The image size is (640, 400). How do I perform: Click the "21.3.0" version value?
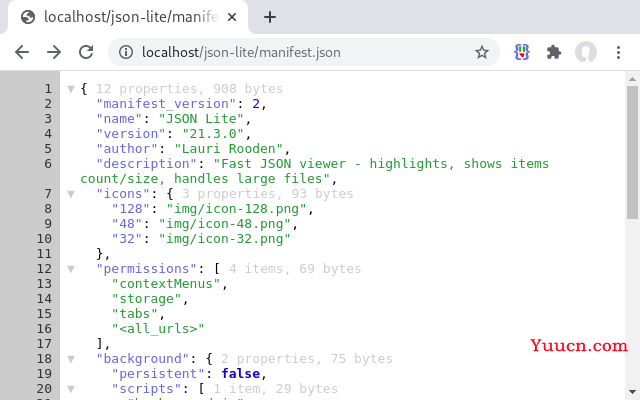click(213, 134)
